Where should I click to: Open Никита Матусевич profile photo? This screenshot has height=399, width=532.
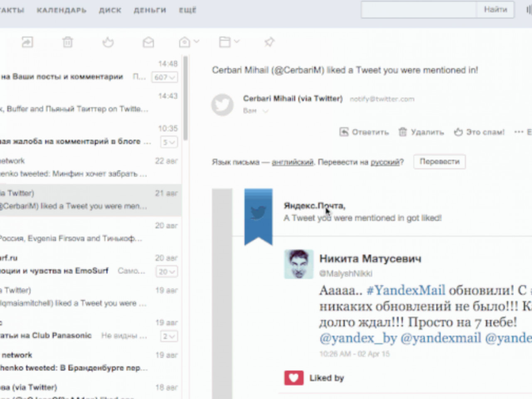[x=298, y=264]
